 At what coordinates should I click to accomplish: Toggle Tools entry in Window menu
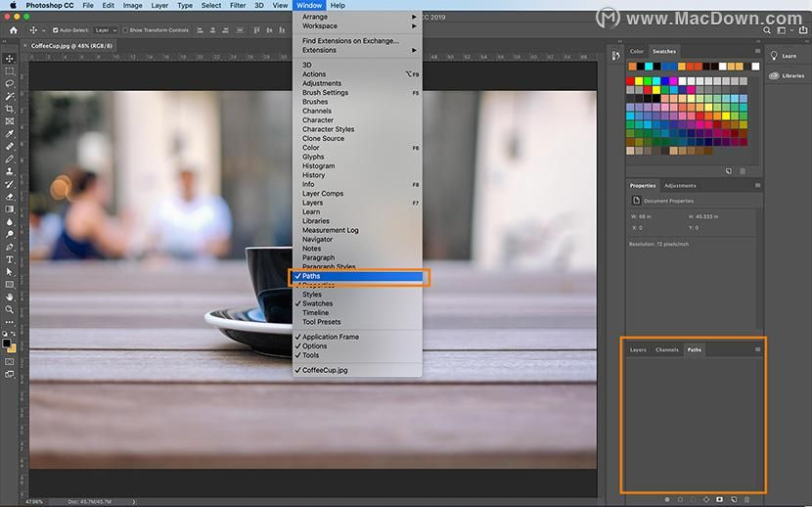point(357,355)
